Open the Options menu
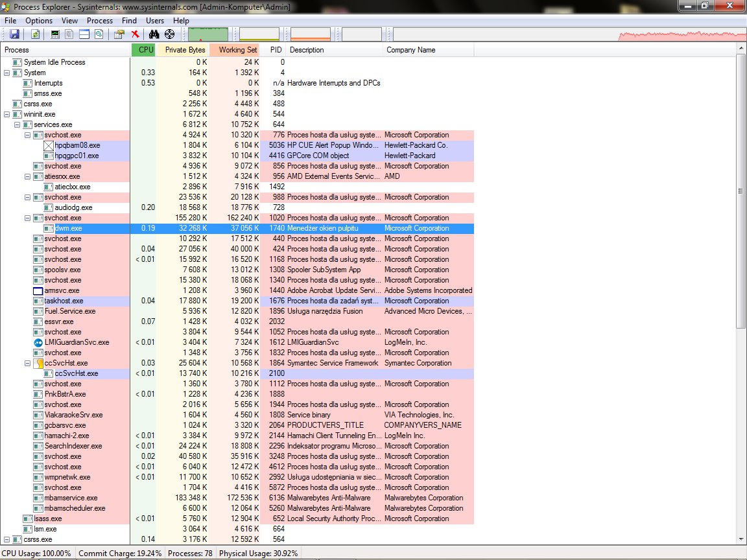This screenshot has height=560, width=747. pos(39,21)
